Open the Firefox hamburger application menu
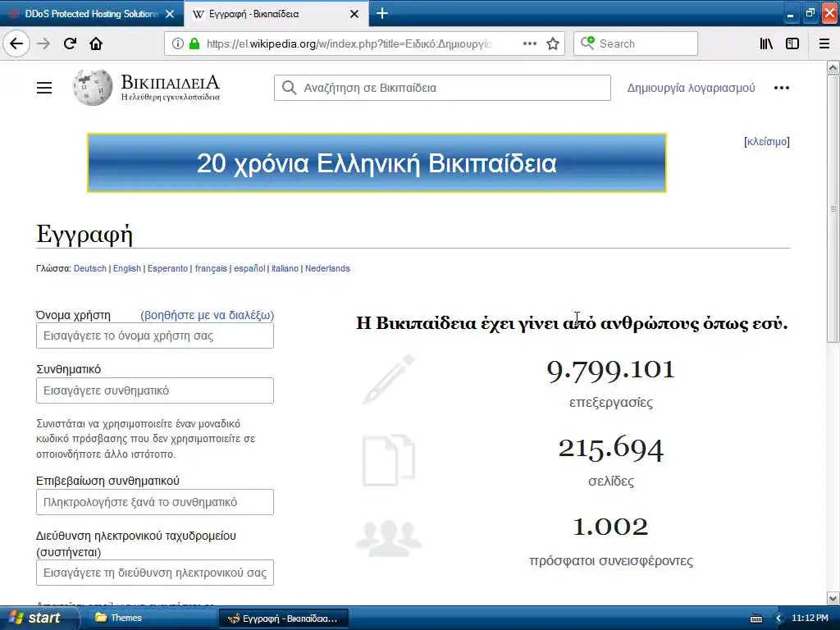The image size is (840, 630). pos(824,43)
